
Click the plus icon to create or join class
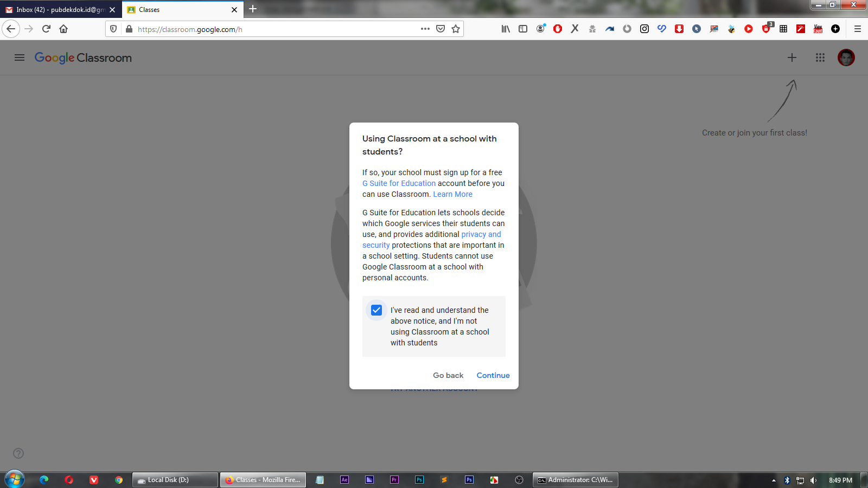pos(792,57)
